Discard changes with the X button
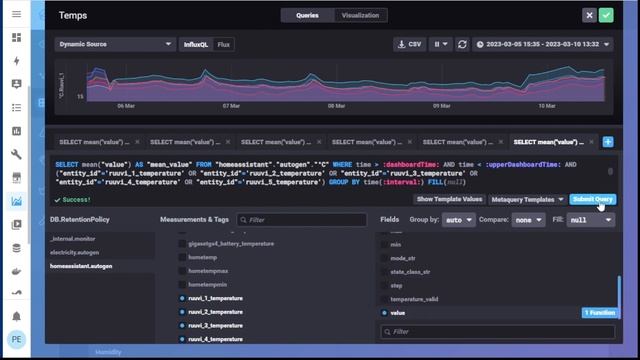640x360 pixels. click(589, 16)
